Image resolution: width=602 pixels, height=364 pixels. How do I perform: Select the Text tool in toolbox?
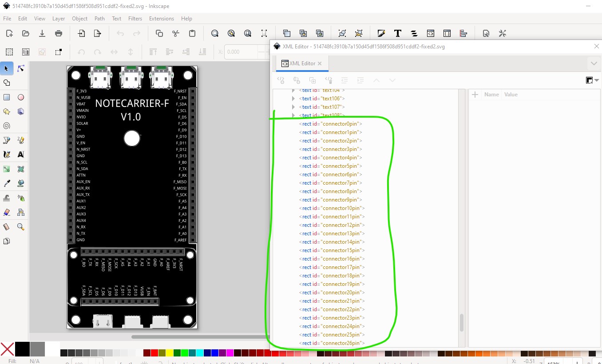click(21, 154)
